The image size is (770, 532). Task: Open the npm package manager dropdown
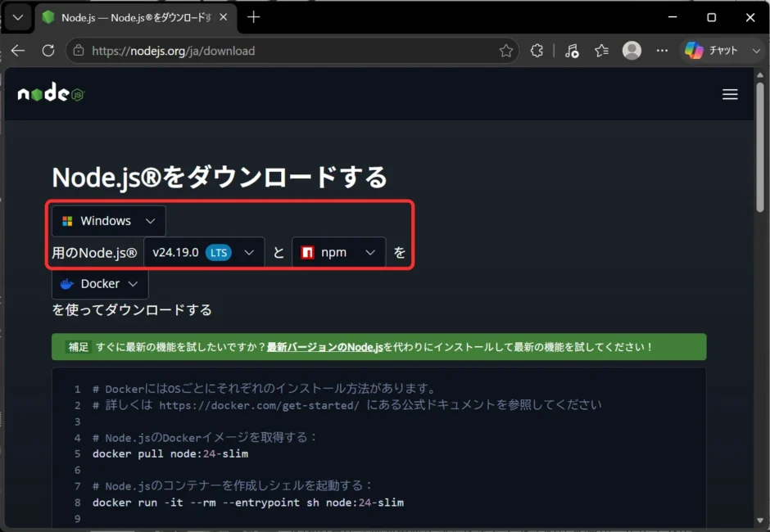(338, 252)
